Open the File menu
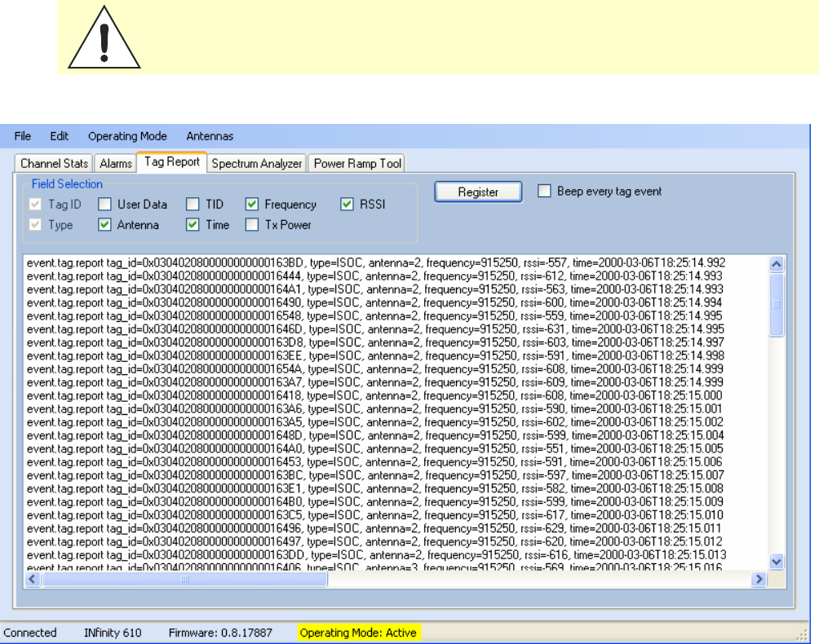The width and height of the screenshot is (819, 644). (23, 136)
